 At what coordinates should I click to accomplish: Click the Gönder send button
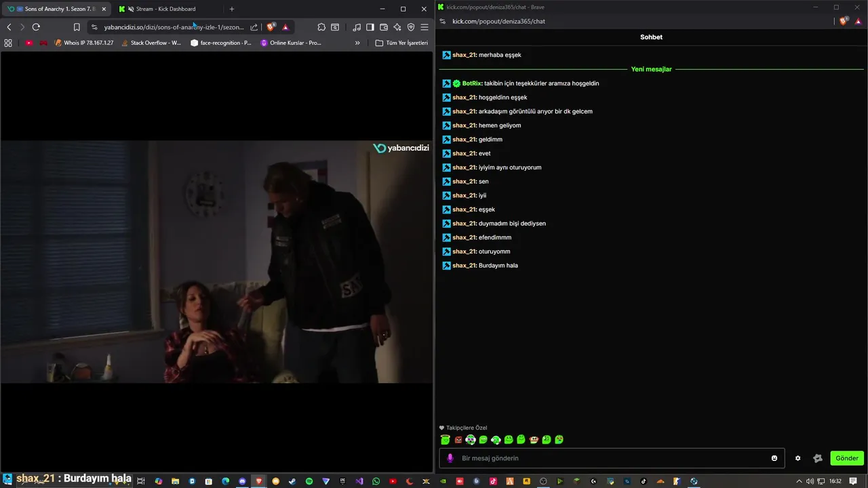coord(847,458)
